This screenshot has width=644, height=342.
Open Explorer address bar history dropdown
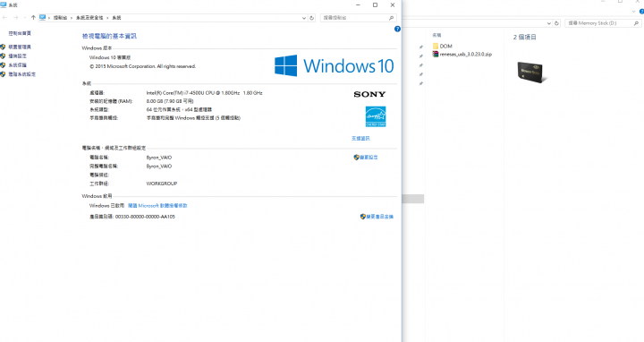click(548, 23)
